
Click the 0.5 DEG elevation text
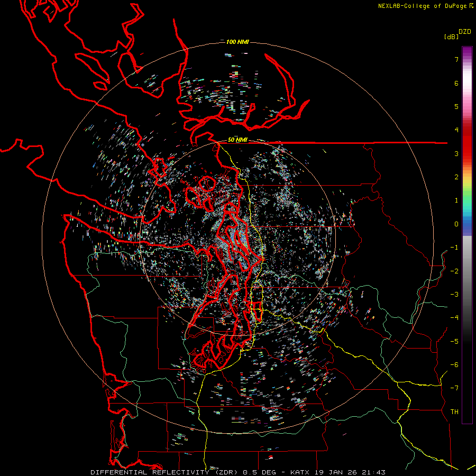pos(260,472)
